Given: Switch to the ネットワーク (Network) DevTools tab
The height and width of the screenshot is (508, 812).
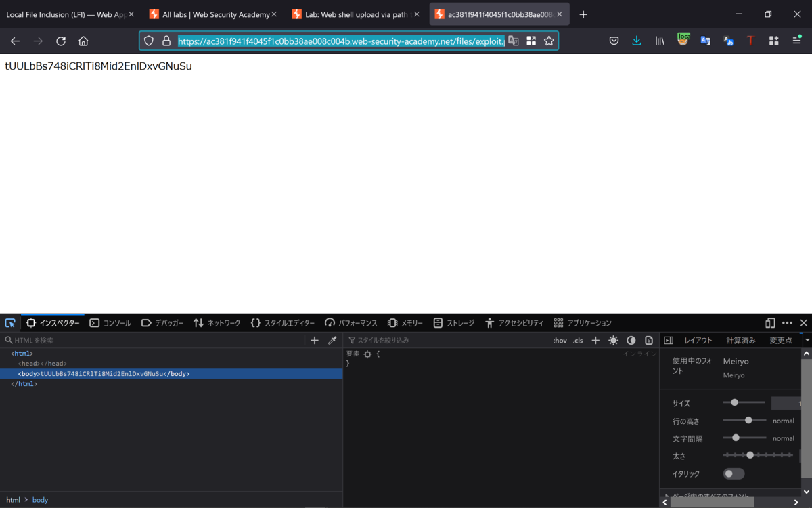Looking at the screenshot, I should point(217,323).
